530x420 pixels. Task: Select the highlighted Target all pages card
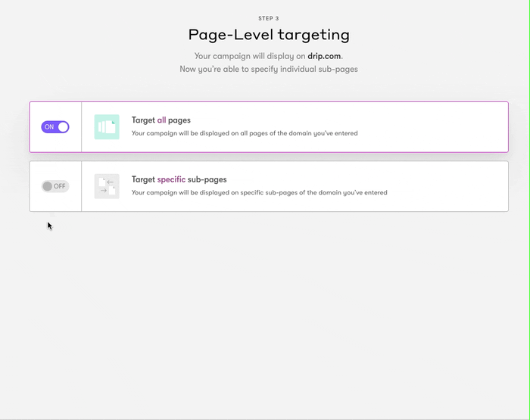269,127
